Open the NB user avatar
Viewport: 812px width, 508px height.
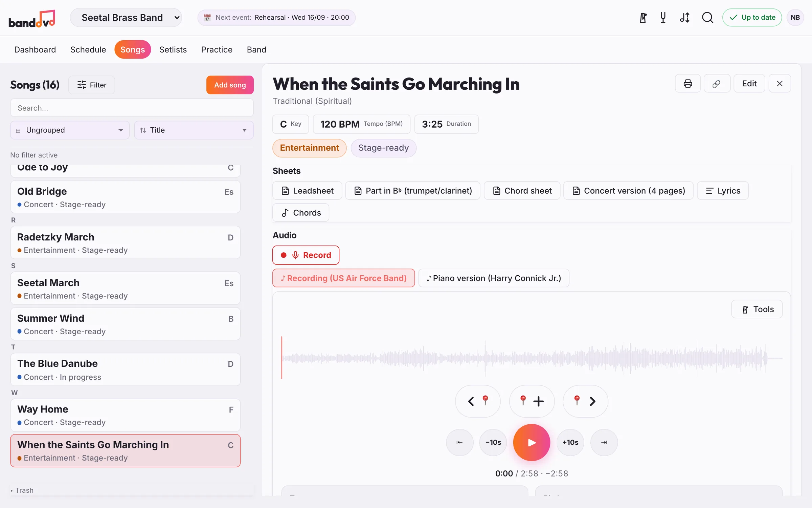coord(795,18)
